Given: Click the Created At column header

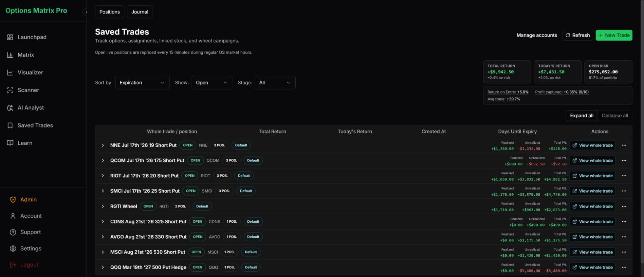Looking at the screenshot, I should (434, 132).
